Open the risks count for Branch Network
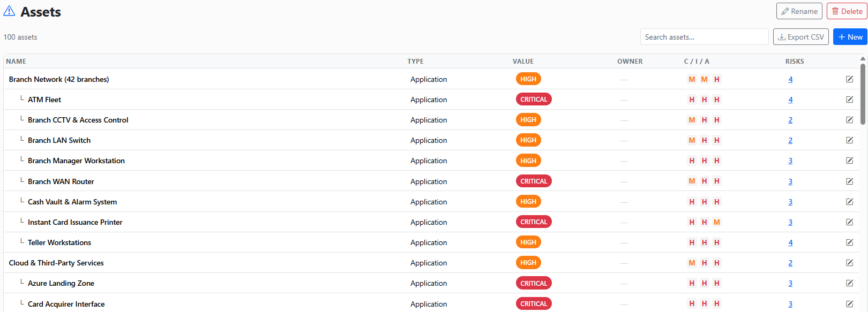This screenshot has width=868, height=312. (x=790, y=79)
